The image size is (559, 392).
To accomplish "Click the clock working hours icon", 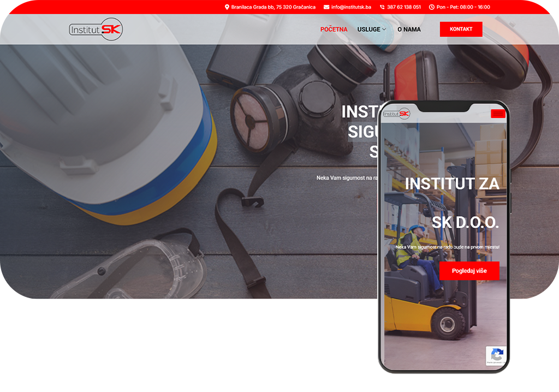I will (x=432, y=7).
